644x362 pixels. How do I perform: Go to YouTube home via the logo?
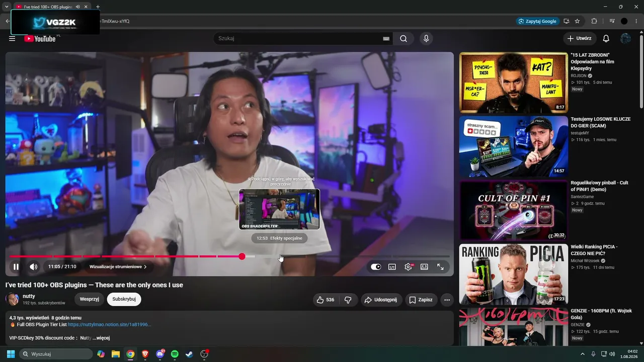coord(40,39)
